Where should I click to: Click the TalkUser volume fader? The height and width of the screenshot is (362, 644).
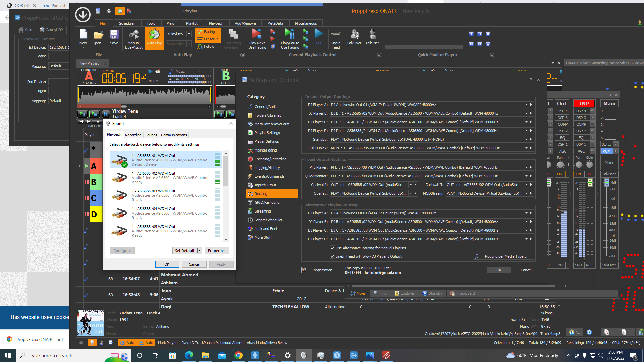tap(607, 183)
